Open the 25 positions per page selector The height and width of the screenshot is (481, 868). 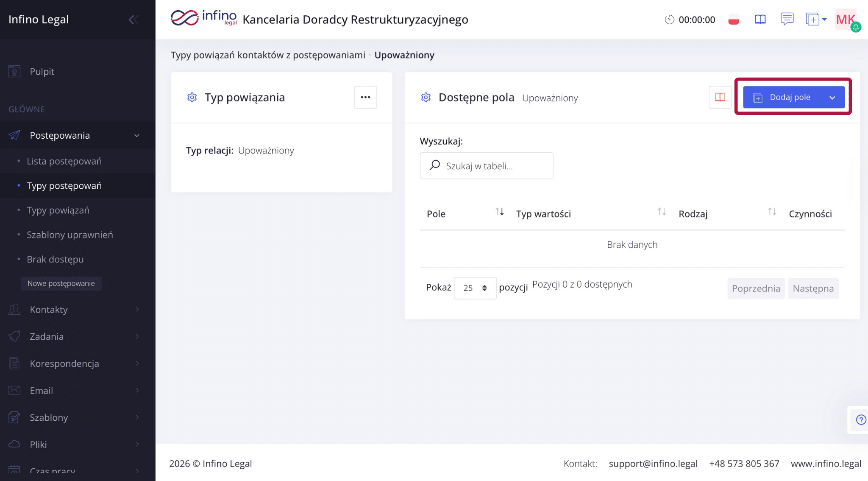point(475,288)
